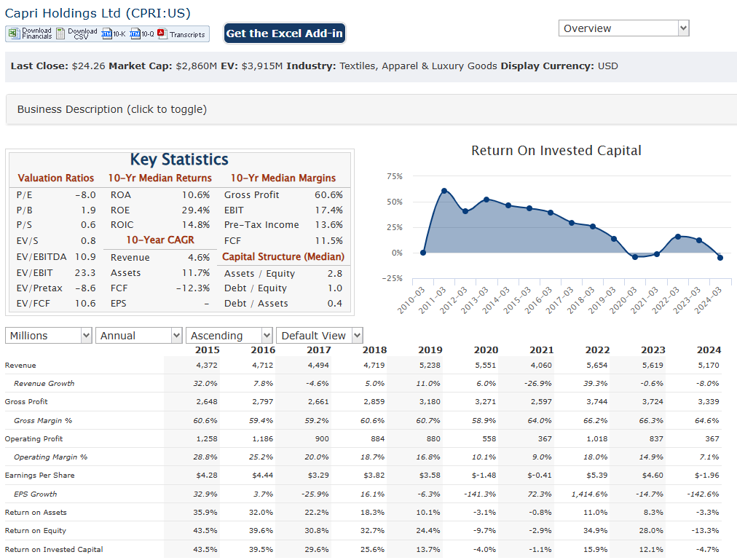
Task: Click the 2024-03 data point on ROIC chart
Action: pos(720,258)
